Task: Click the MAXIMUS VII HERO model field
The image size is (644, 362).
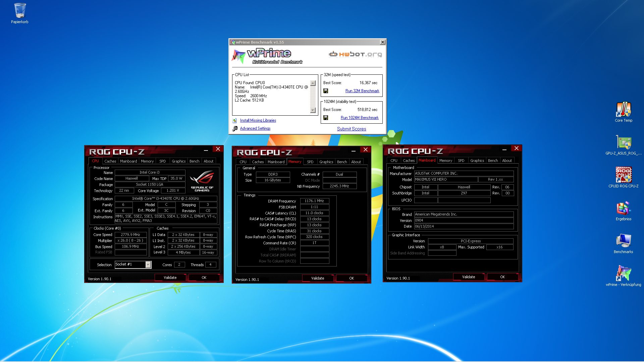Action: click(x=446, y=180)
